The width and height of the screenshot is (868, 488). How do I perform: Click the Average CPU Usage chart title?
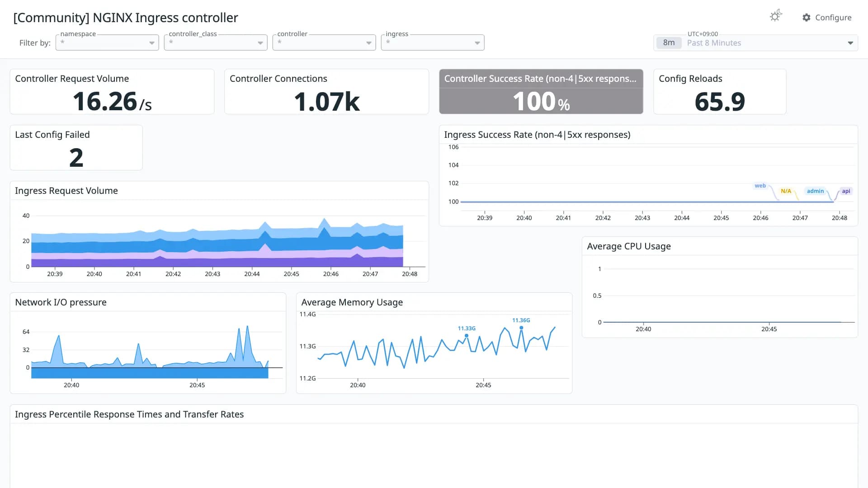click(629, 246)
